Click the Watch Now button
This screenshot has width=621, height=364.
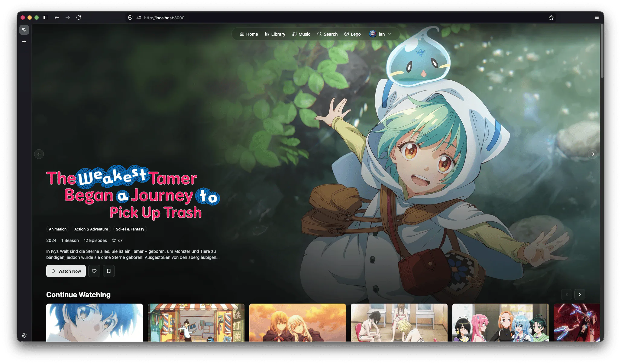click(x=66, y=271)
